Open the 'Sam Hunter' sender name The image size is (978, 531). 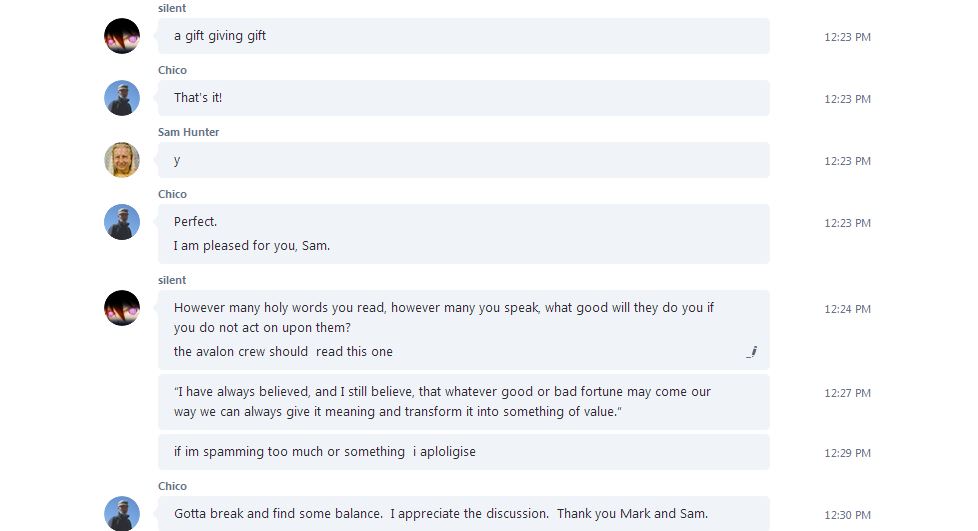click(188, 132)
